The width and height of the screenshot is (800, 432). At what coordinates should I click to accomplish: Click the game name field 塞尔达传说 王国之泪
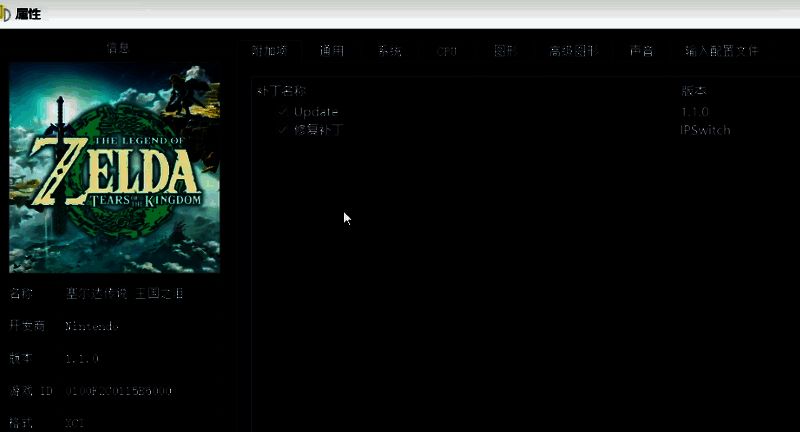coord(124,293)
